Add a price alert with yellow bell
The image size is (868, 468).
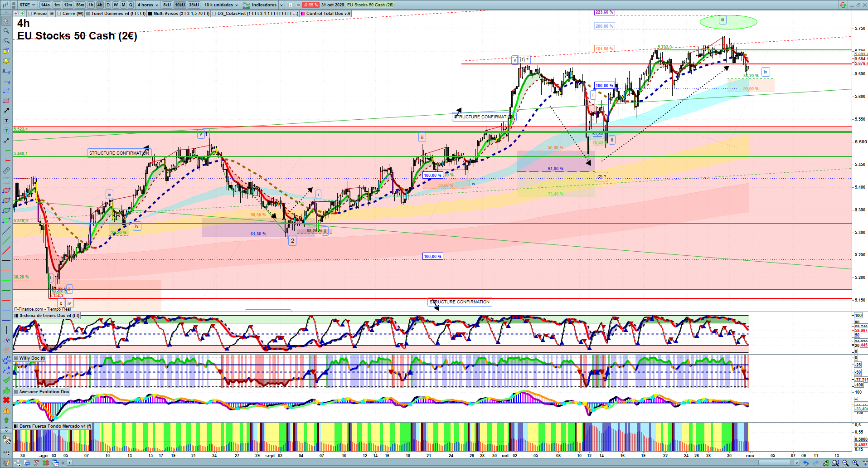click(6, 61)
